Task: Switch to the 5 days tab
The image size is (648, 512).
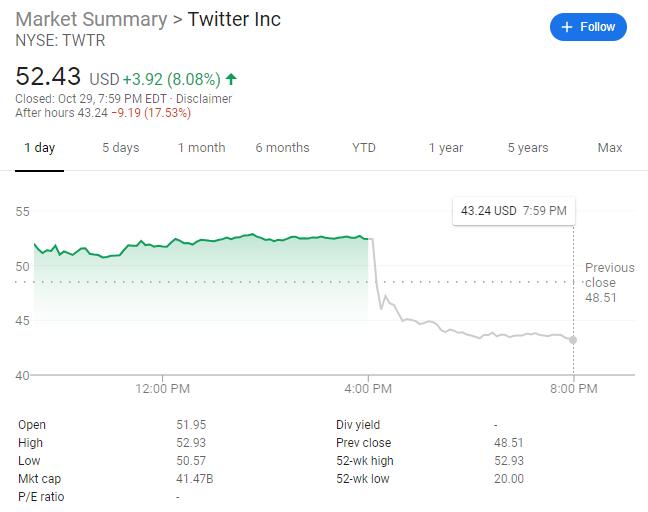Action: tap(121, 148)
